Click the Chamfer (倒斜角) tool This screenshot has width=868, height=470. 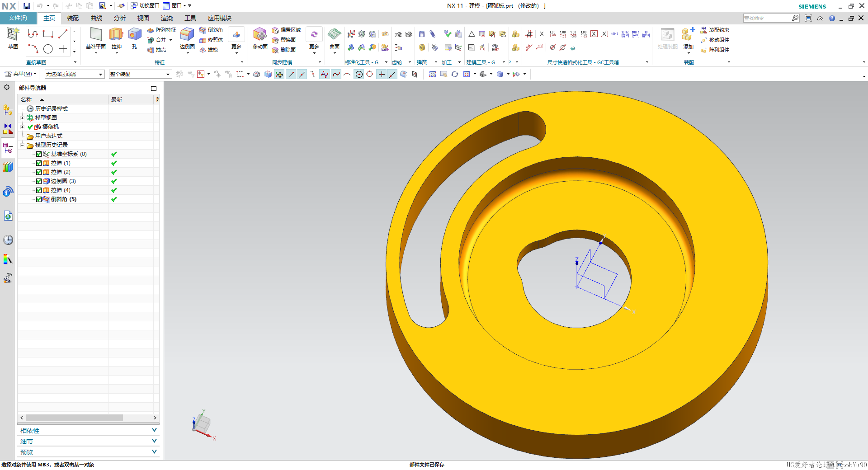(211, 30)
